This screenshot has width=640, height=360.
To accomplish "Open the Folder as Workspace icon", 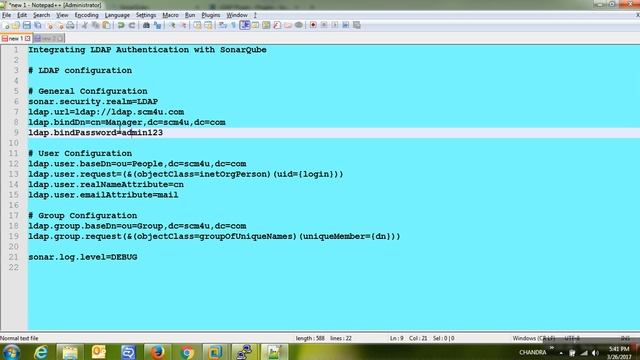I will (x=288, y=25).
